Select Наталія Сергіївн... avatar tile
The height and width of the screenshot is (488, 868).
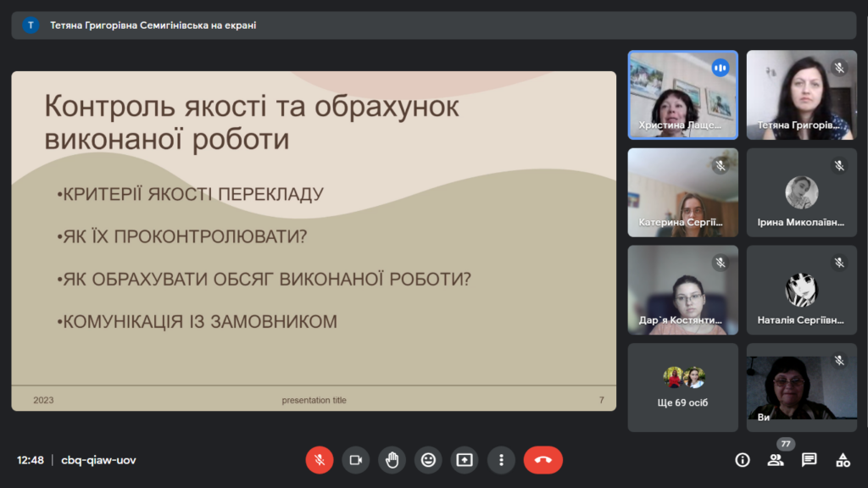pos(801,290)
